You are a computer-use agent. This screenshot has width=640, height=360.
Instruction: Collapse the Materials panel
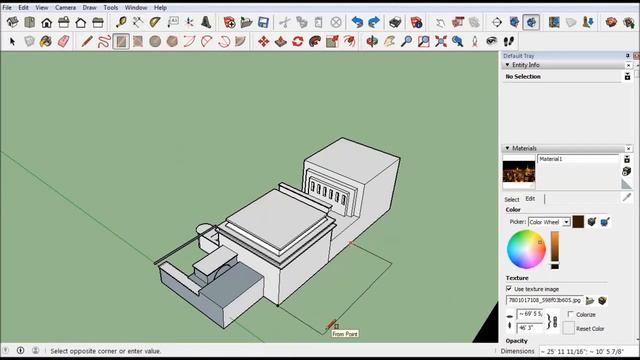[507, 148]
